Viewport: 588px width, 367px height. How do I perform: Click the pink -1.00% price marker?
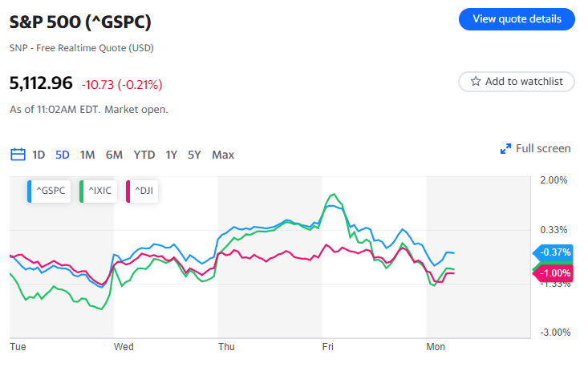pyautogui.click(x=554, y=273)
